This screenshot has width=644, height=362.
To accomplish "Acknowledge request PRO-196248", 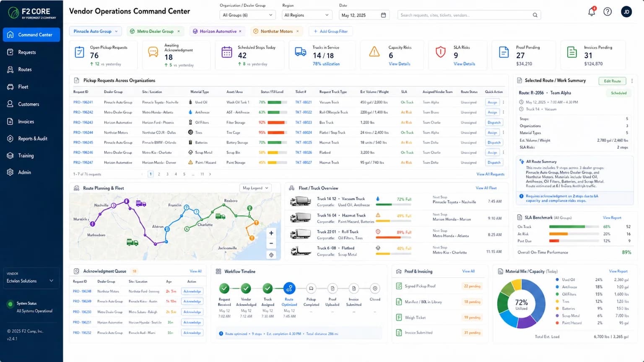I will 192,291.
